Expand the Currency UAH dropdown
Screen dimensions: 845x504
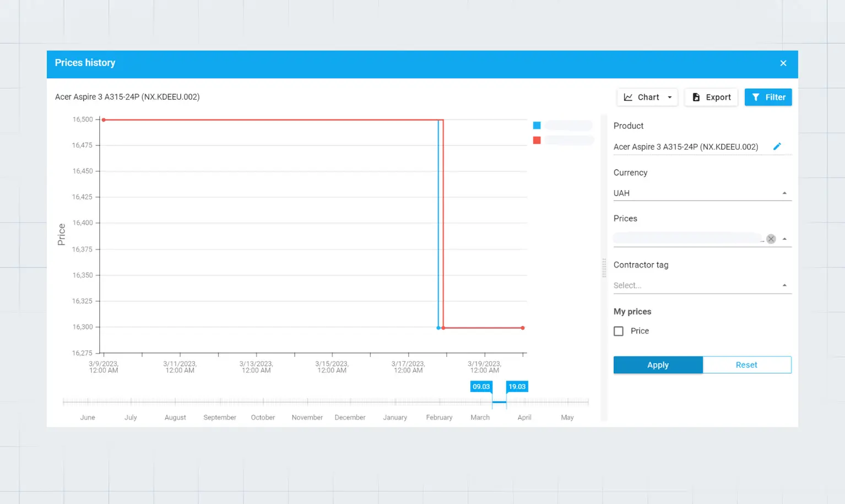click(784, 193)
